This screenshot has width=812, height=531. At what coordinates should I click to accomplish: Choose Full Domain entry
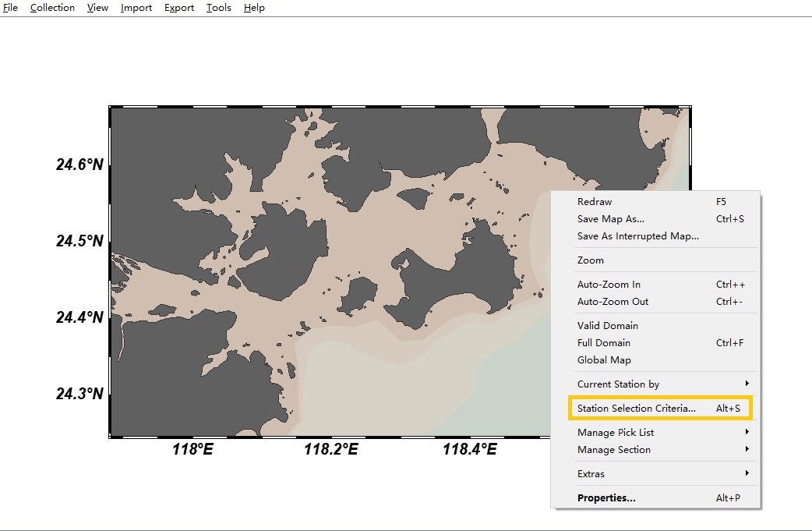(656, 342)
